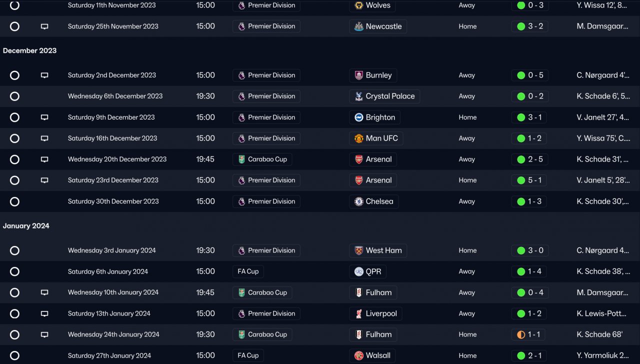Select the circle for 30th December Chelsea match

point(14,201)
